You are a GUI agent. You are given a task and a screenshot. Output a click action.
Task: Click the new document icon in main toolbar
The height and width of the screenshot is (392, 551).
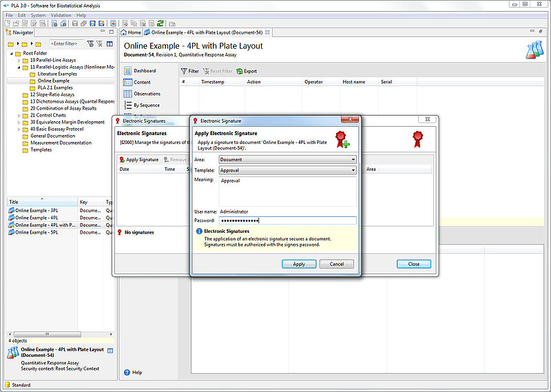click(8, 23)
